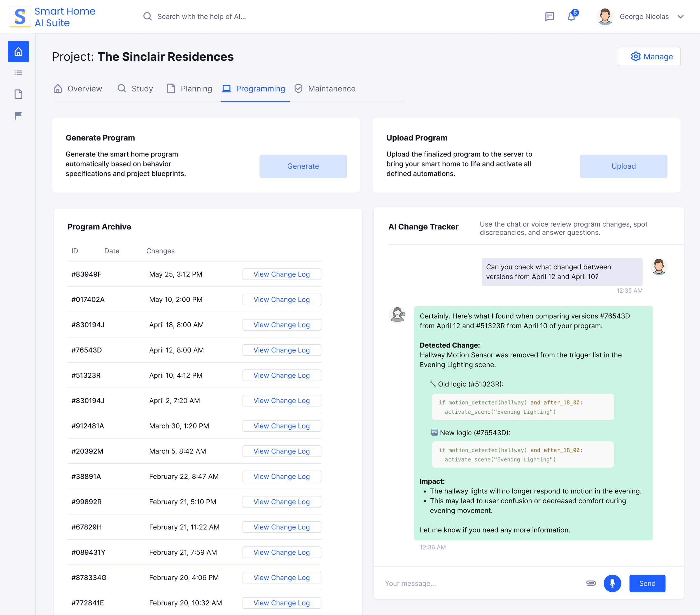Screen dimensions: 700x615
Task: Start voice input with microphone button
Action: point(612,583)
